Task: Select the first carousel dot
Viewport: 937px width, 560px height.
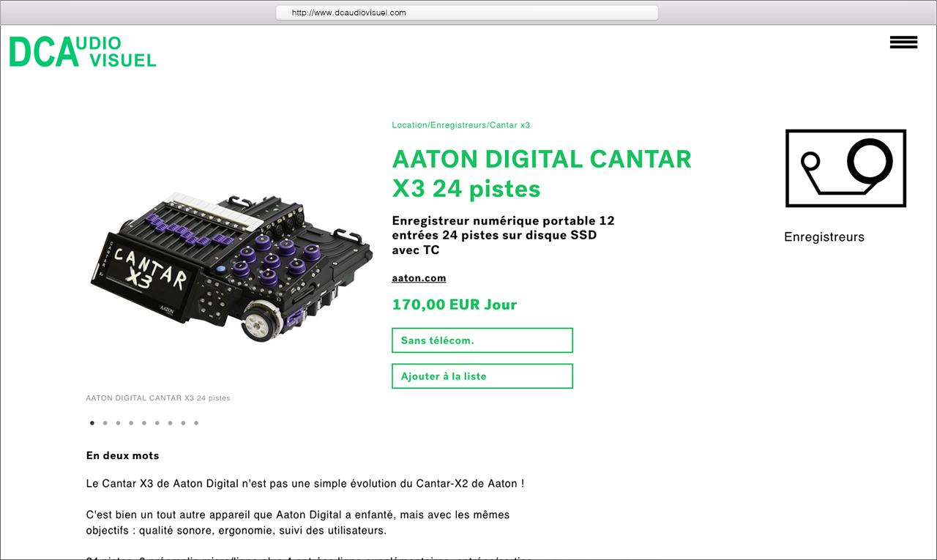Action: [92, 422]
